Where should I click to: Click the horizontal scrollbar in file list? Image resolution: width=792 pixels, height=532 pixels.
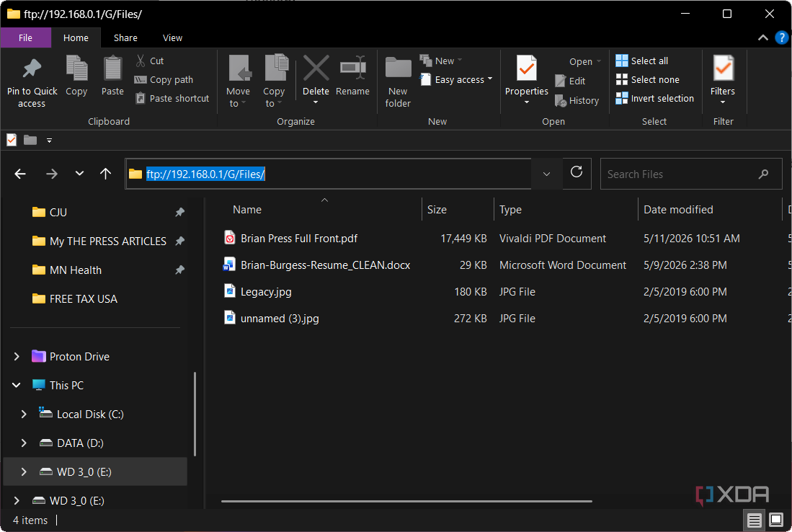pos(406,501)
